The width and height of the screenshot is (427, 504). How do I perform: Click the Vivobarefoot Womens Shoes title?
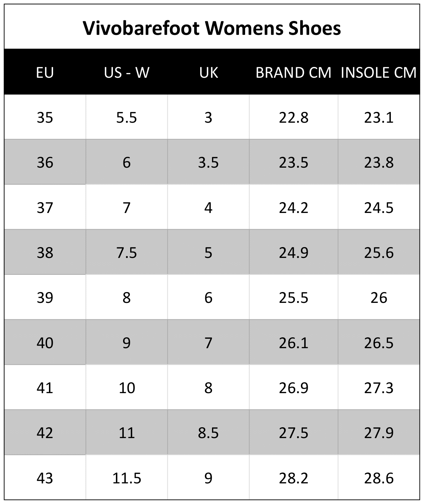(212, 28)
